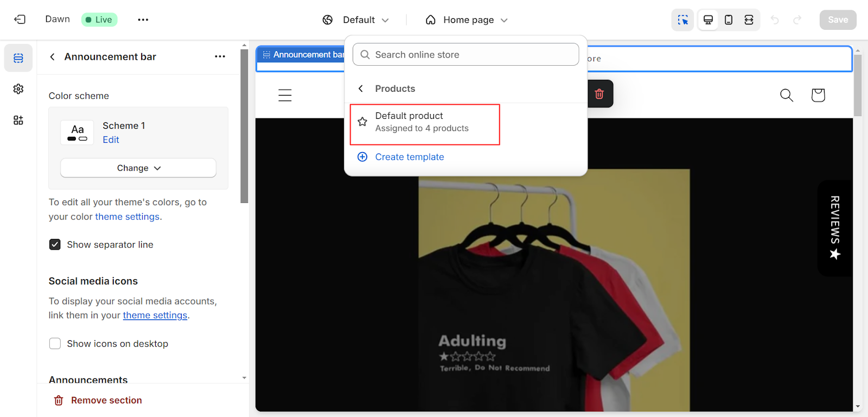Go back from Announcement bar panel
Viewport: 868px width, 417px height.
52,56
